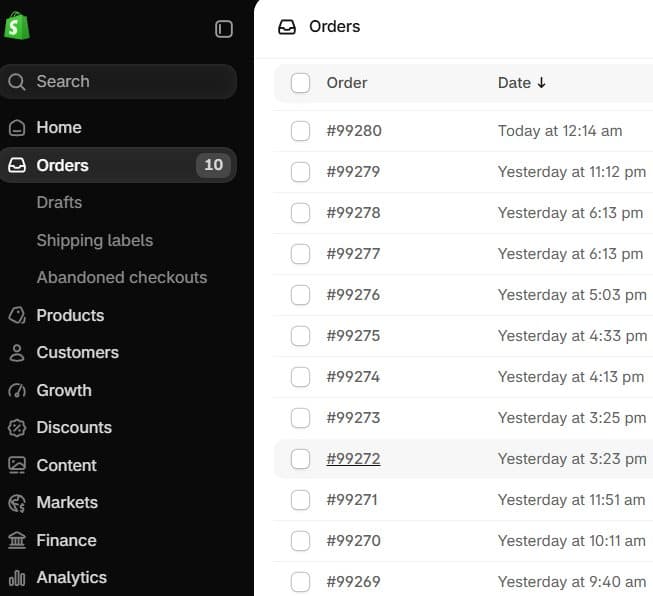Open order #99274 link

pyautogui.click(x=353, y=377)
